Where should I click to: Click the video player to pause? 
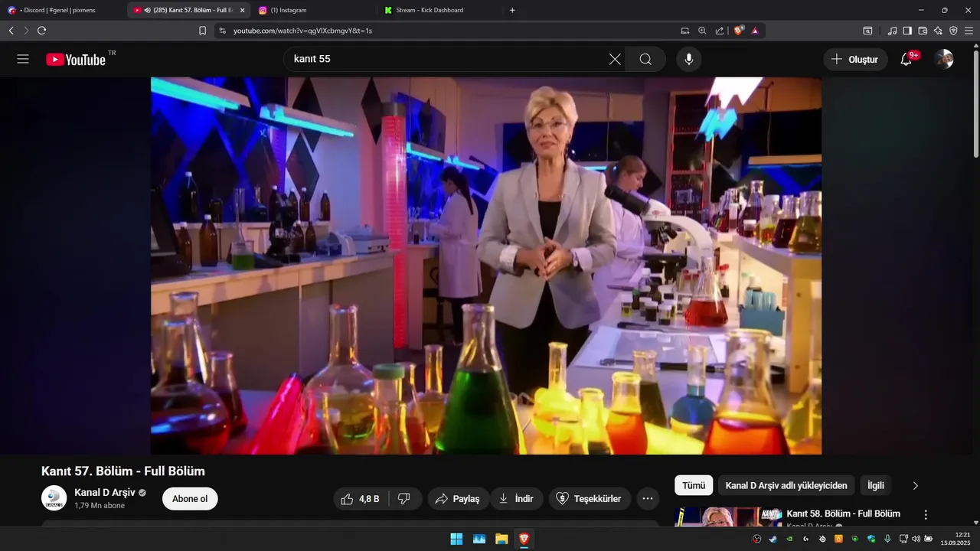pos(486,266)
